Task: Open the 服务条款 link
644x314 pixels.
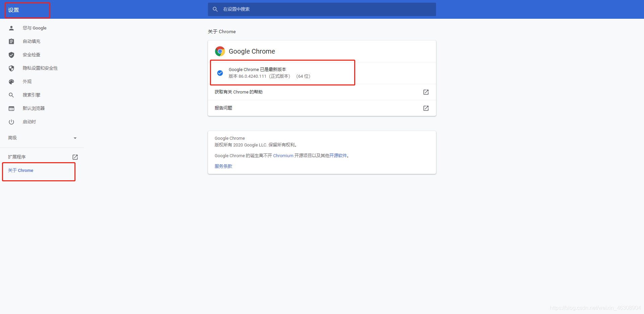Action: (x=223, y=166)
